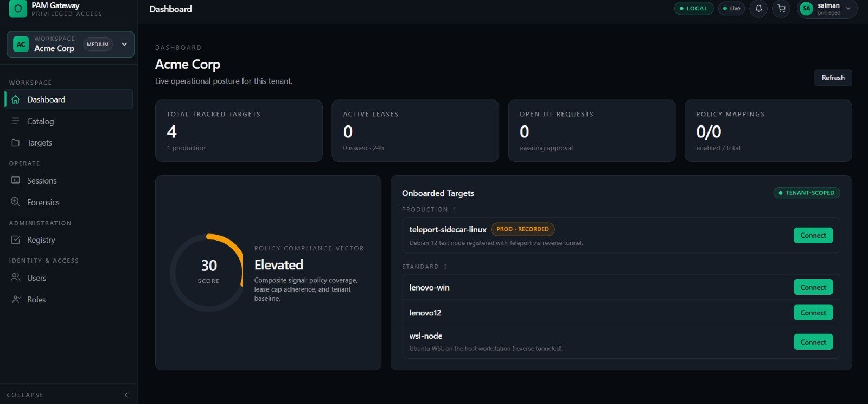Click the PRODUCTION section label
Image resolution: width=868 pixels, height=404 pixels.
coord(425,210)
